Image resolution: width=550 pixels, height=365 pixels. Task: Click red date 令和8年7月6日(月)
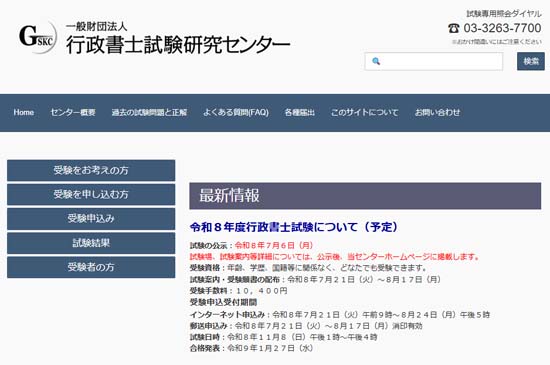(x=274, y=245)
